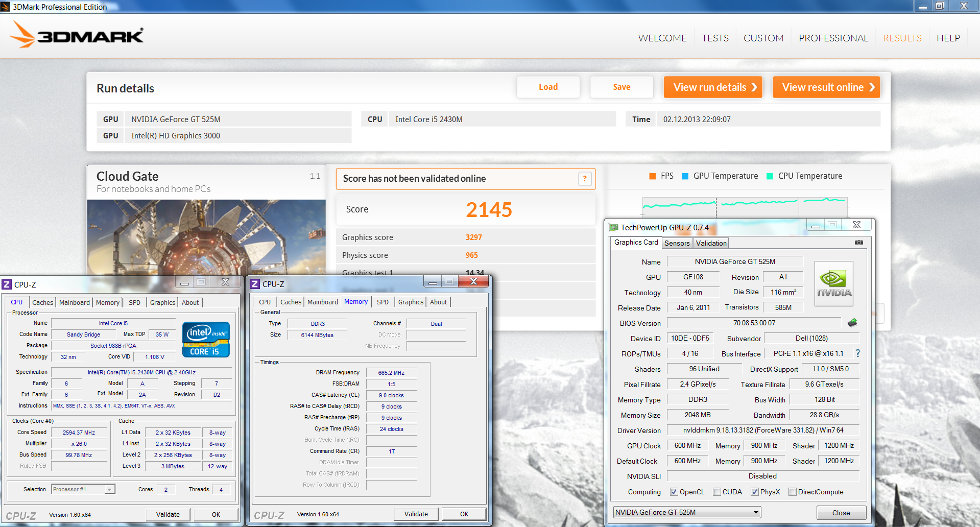980x527 pixels.
Task: Open Caches tab in the Memory CPU-Z window
Action: [x=291, y=302]
